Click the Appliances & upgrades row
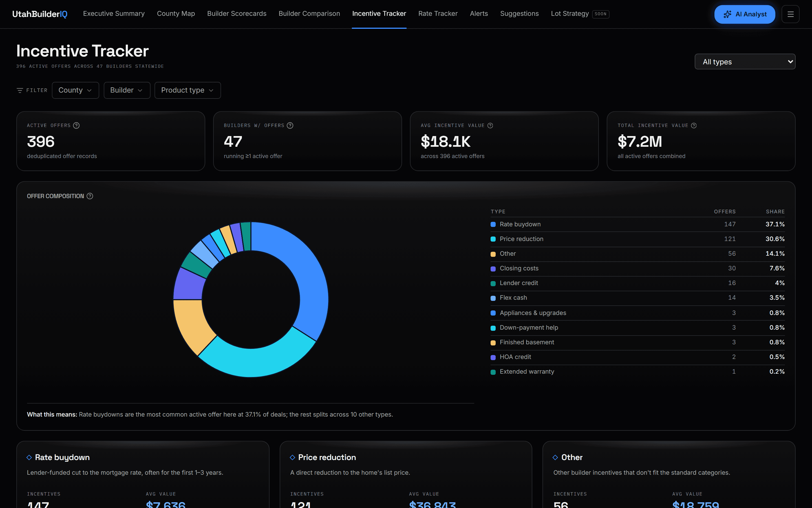 (x=637, y=313)
